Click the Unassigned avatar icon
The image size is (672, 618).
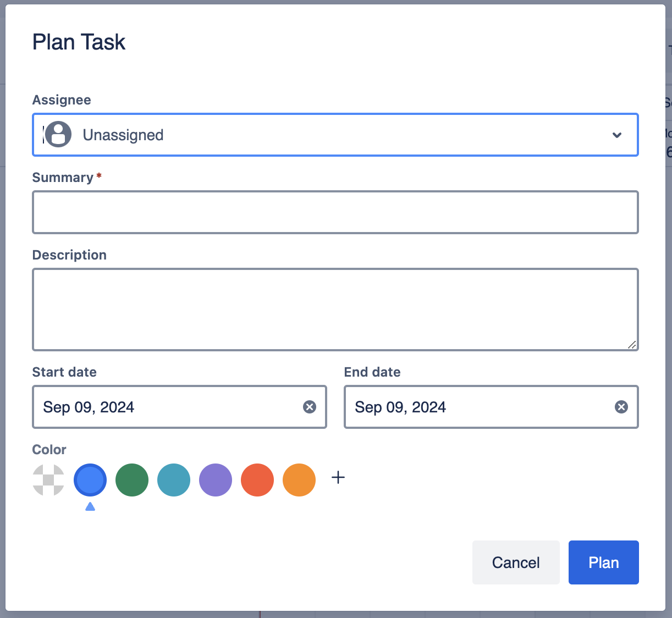point(58,135)
